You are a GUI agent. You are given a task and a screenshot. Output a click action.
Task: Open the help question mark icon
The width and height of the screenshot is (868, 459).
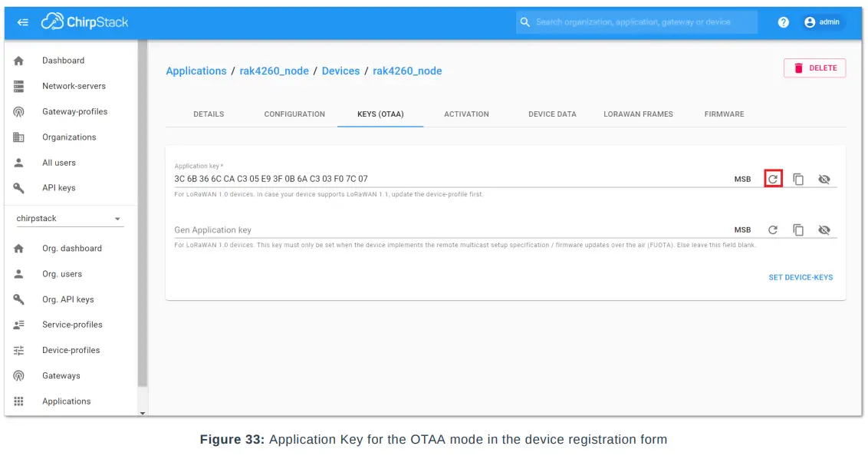tap(784, 22)
